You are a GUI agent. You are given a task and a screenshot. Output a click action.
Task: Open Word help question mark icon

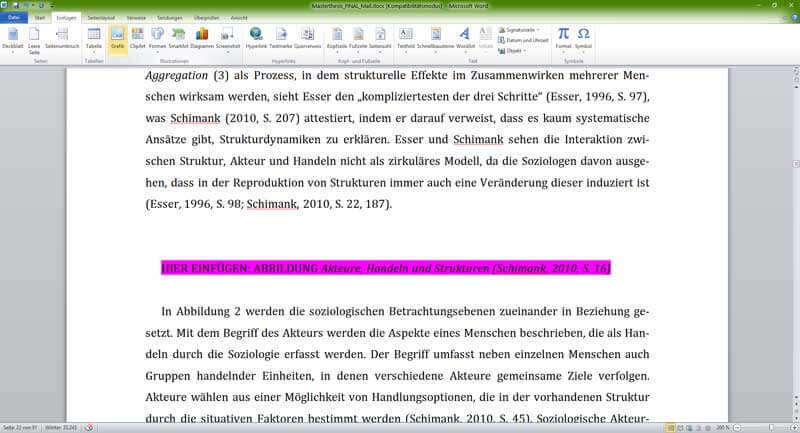click(x=795, y=17)
